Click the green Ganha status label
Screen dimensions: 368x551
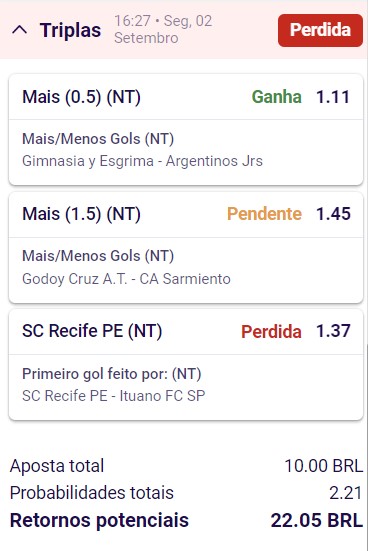277,97
